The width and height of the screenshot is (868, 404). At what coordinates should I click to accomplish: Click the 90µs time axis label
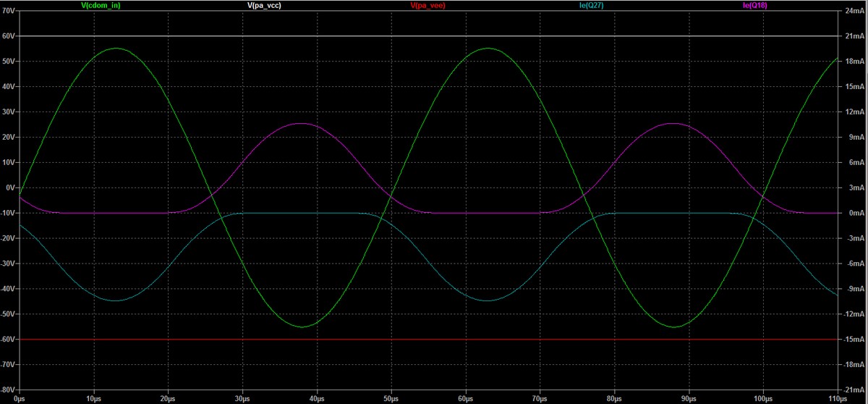pyautogui.click(x=689, y=399)
